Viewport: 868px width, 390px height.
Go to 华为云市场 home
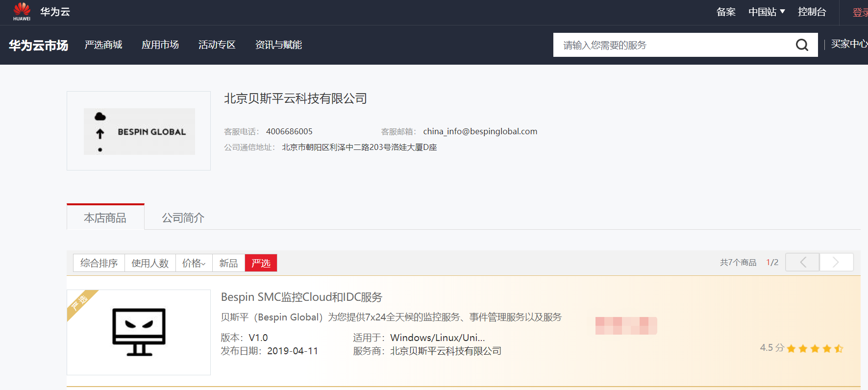coord(38,45)
